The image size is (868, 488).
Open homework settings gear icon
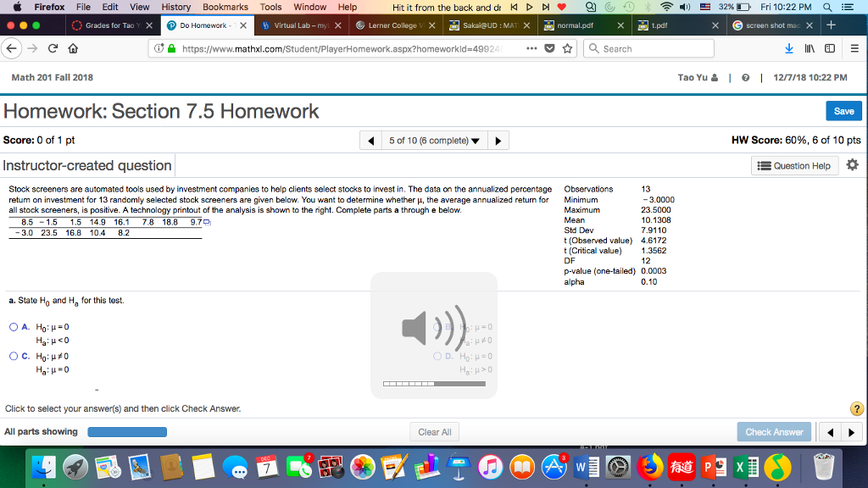[853, 165]
